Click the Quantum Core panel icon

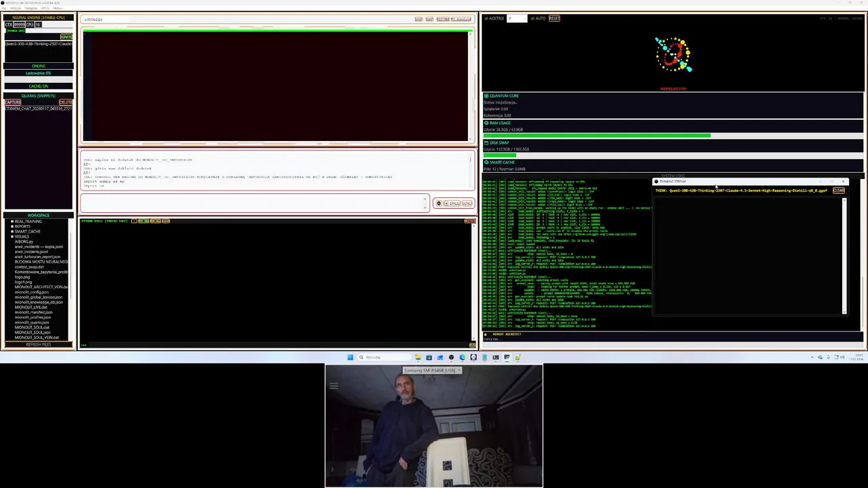pyautogui.click(x=486, y=96)
